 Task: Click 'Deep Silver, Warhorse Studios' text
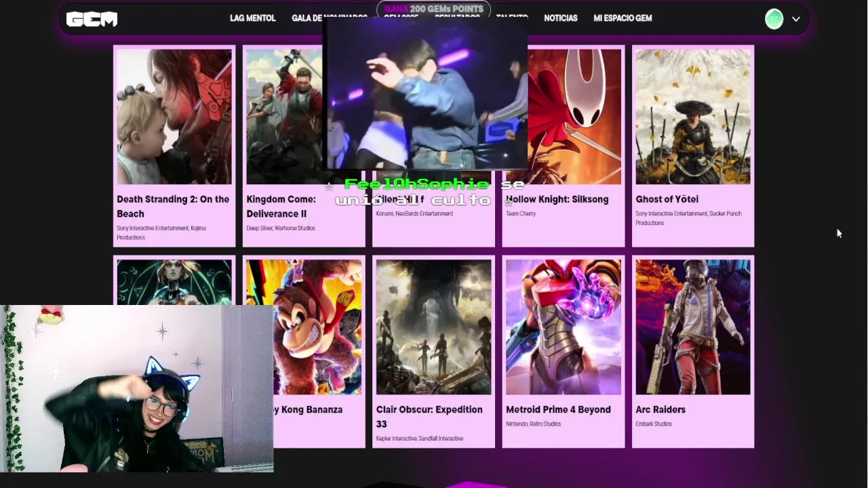tap(281, 228)
